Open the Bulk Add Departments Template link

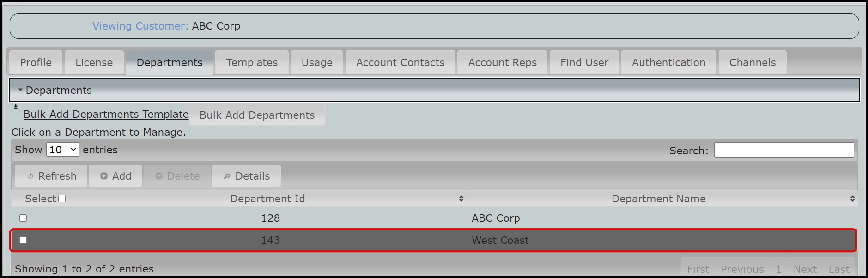pyautogui.click(x=106, y=114)
